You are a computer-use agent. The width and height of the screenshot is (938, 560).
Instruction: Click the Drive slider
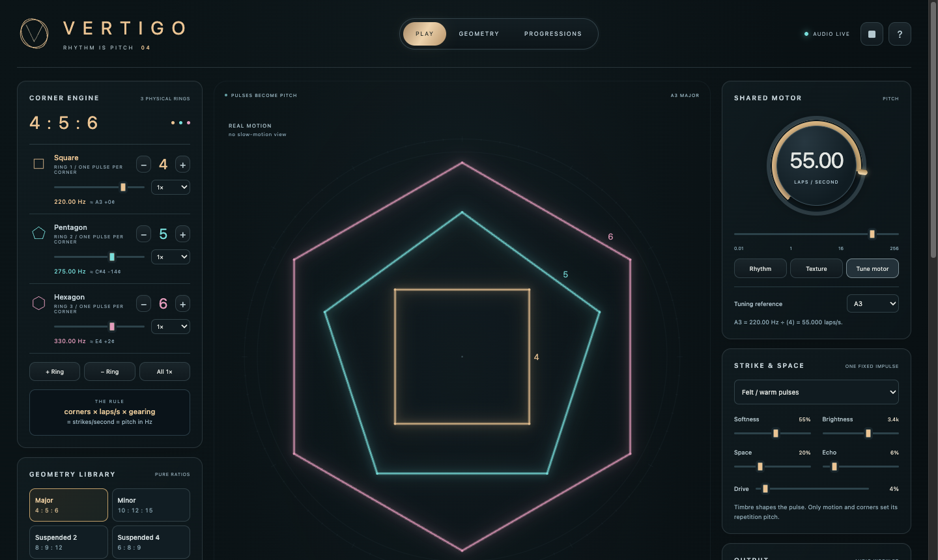coord(812,488)
